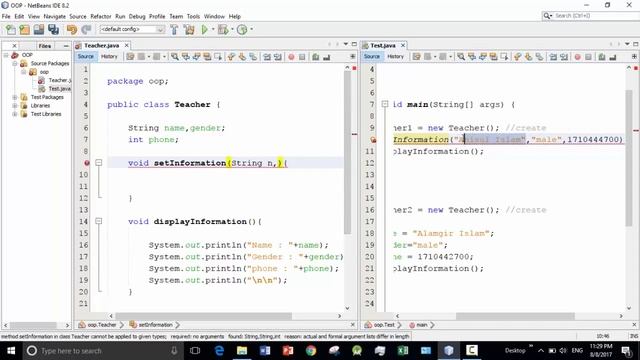Click the New File toolbar icon

point(10,29)
